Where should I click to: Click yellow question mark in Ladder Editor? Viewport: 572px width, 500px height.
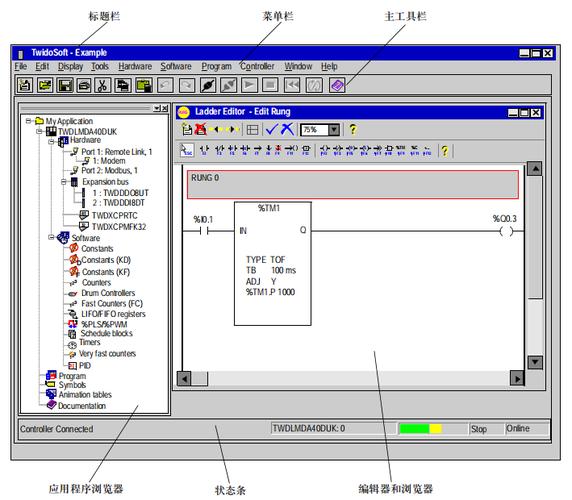pos(353,129)
